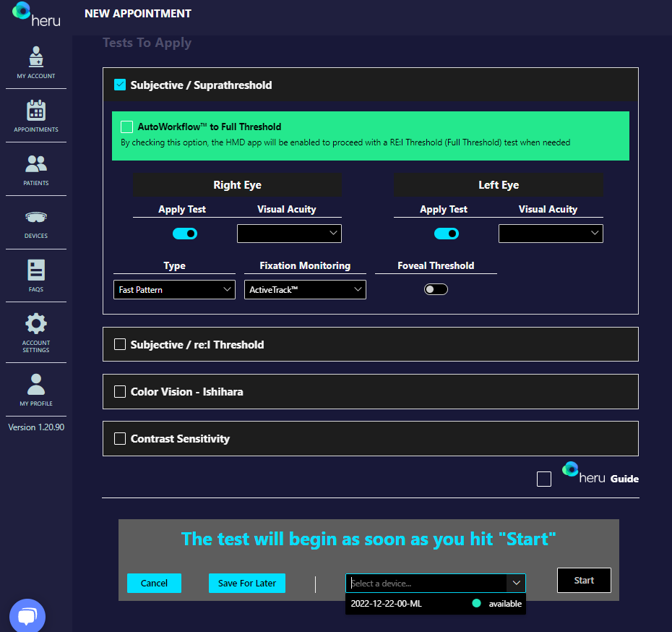Click the heru logo at top left
This screenshot has width=672, height=632.
36,14
